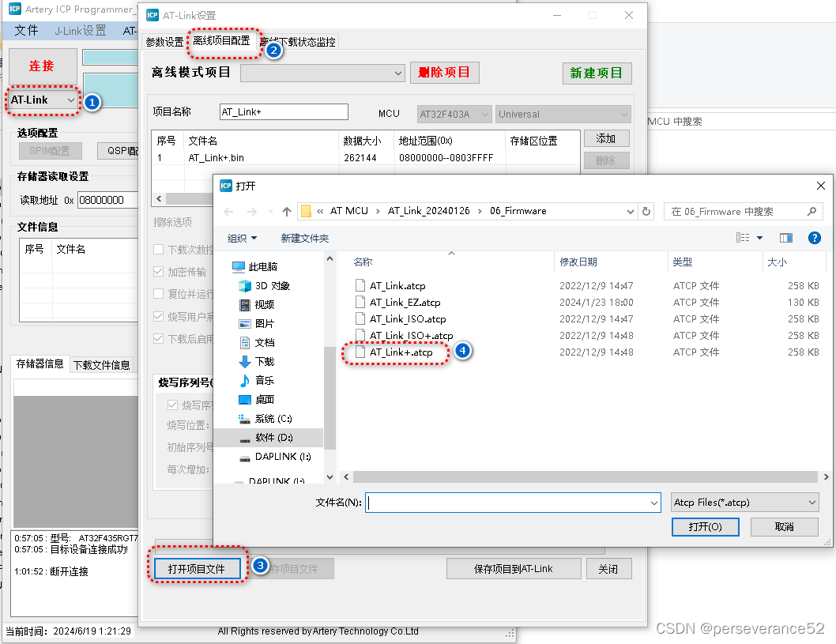Toggle 下载后启用 checkbox
This screenshot has width=836, height=644.
click(x=158, y=338)
